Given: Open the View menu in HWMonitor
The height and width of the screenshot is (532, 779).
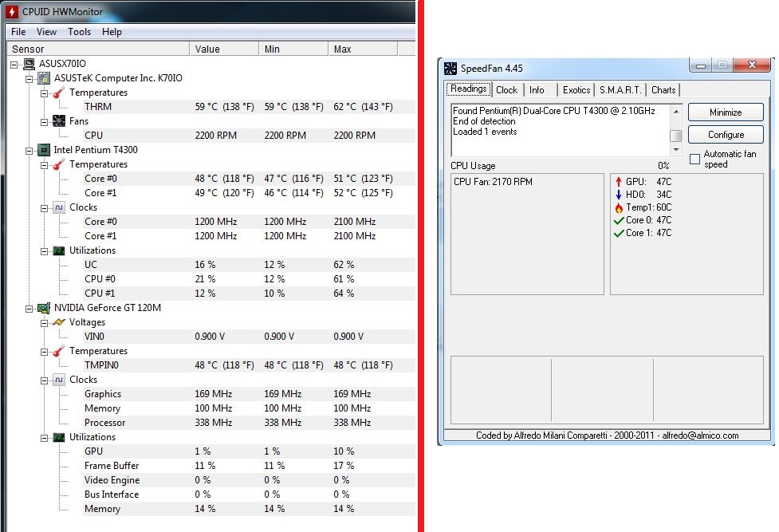Looking at the screenshot, I should [47, 32].
